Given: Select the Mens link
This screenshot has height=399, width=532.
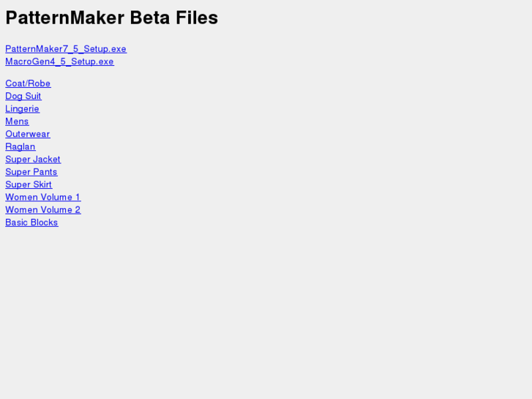Looking at the screenshot, I should point(17,122).
